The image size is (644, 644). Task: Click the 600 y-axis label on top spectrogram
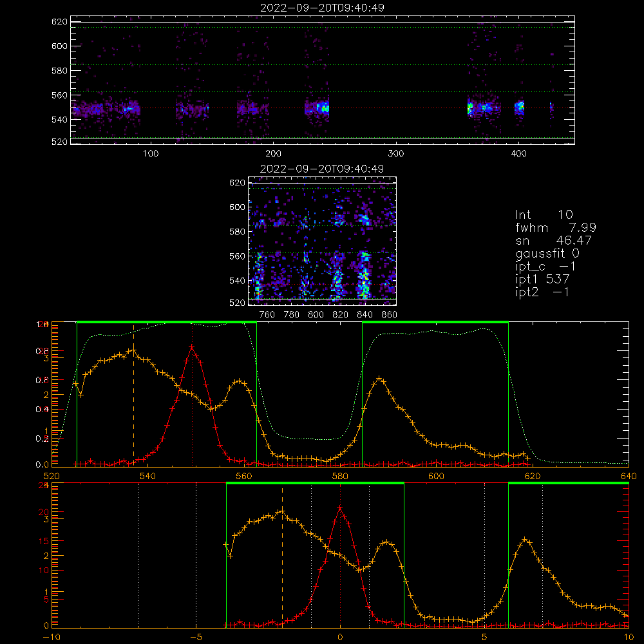click(59, 46)
